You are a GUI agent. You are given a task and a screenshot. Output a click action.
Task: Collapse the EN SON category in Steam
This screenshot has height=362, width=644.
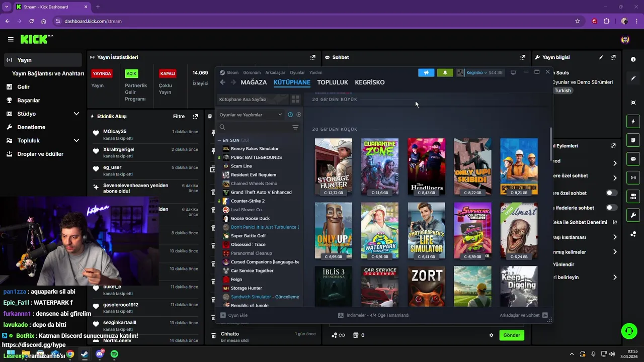pyautogui.click(x=219, y=140)
